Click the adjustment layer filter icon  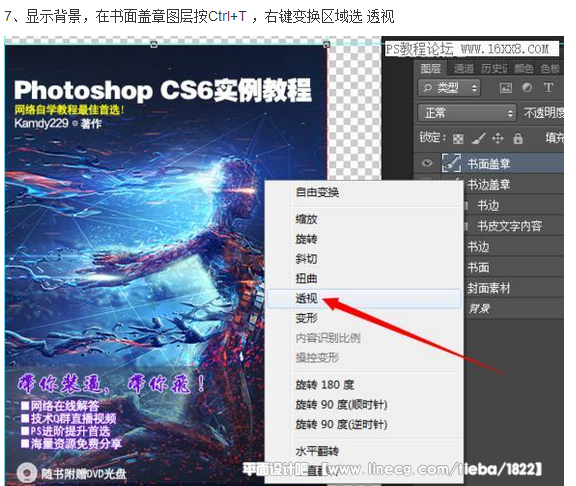pos(527,88)
